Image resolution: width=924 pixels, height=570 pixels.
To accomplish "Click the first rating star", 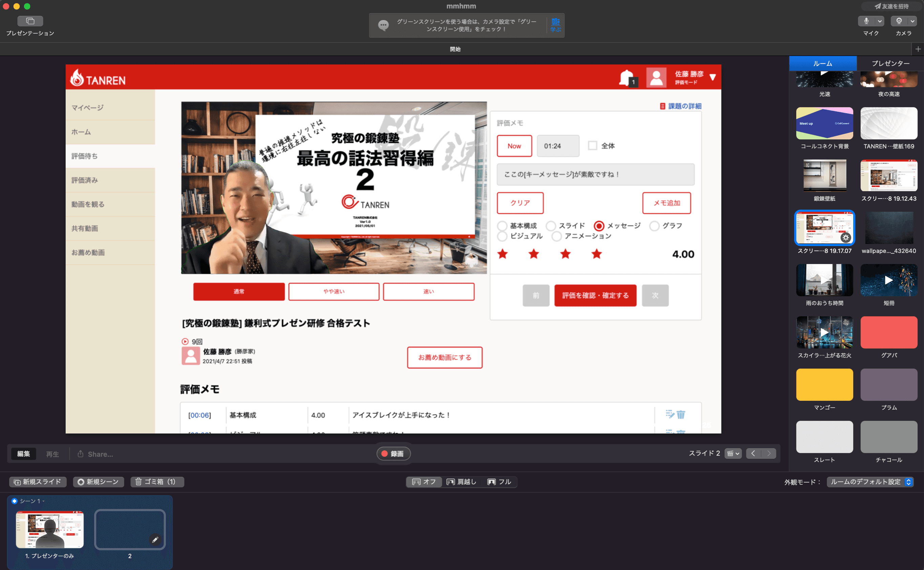I will (x=503, y=254).
